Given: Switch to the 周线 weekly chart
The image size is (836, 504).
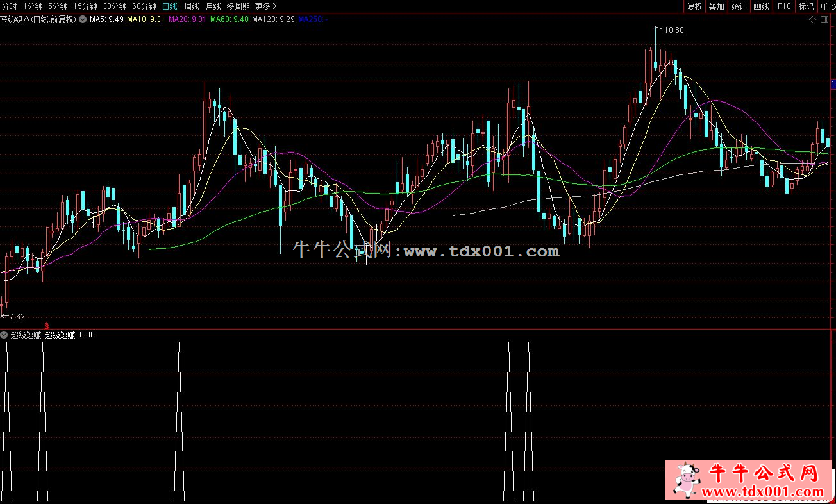Looking at the screenshot, I should tap(192, 6).
